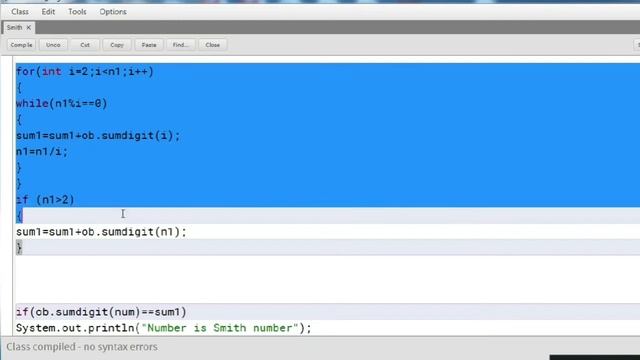Click the closing brace below sum1=sum1+ob.sumdigit(n1)
Viewport: 640px width, 360px height.
tap(19, 247)
